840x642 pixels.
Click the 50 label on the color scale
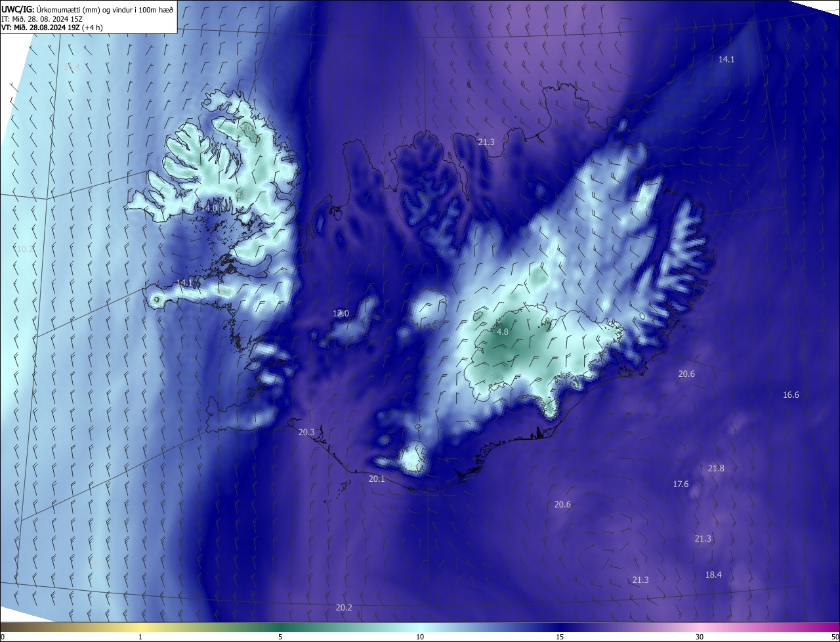(x=835, y=637)
